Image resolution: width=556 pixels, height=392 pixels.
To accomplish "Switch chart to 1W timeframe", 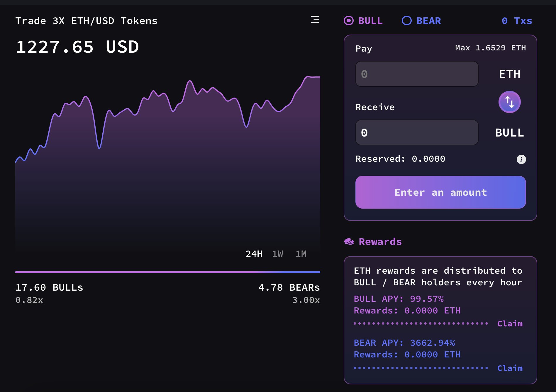I will (x=277, y=254).
